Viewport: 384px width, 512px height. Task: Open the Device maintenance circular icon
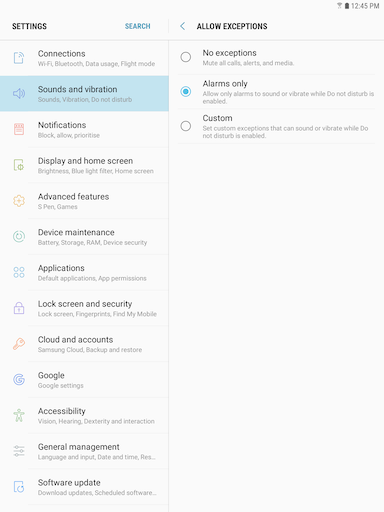pyautogui.click(x=19, y=236)
